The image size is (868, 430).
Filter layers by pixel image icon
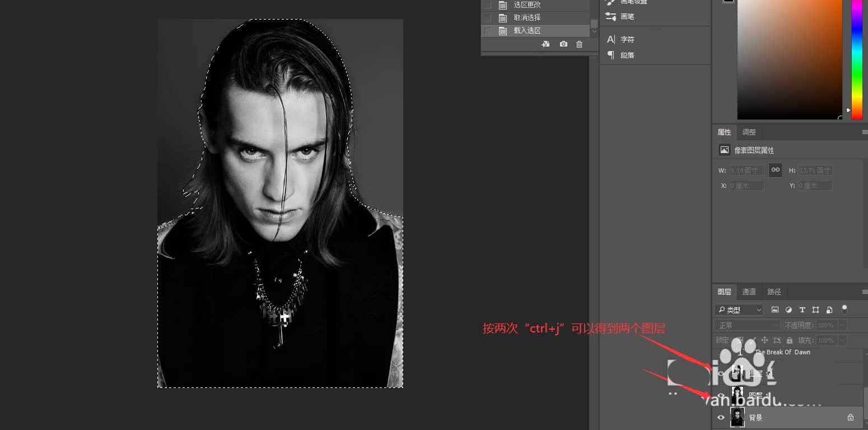[x=775, y=309]
